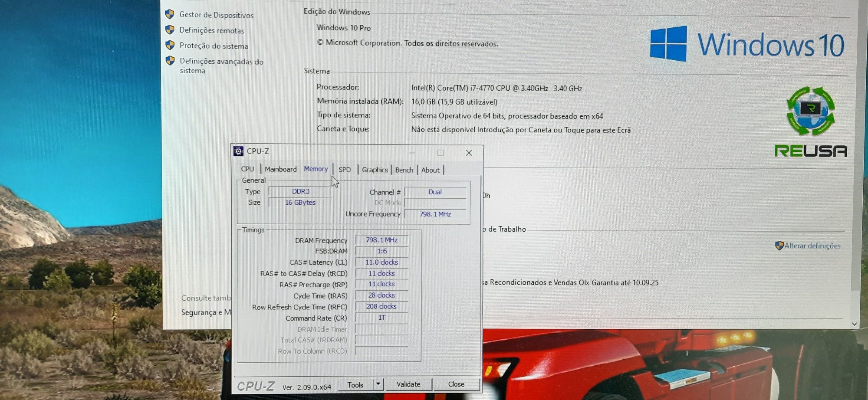
Task: Click the Alterar definições link
Action: [x=812, y=246]
